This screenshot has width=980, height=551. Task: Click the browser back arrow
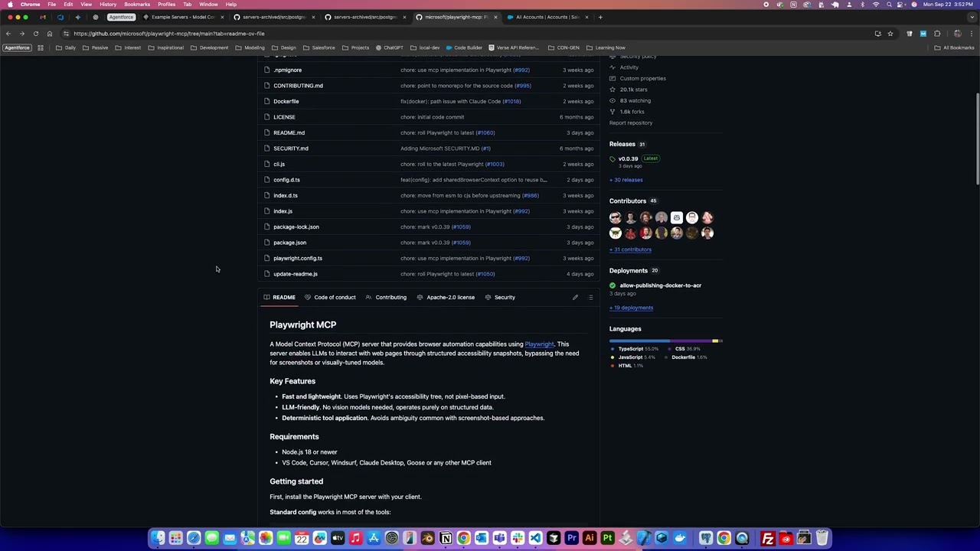pos(8,34)
